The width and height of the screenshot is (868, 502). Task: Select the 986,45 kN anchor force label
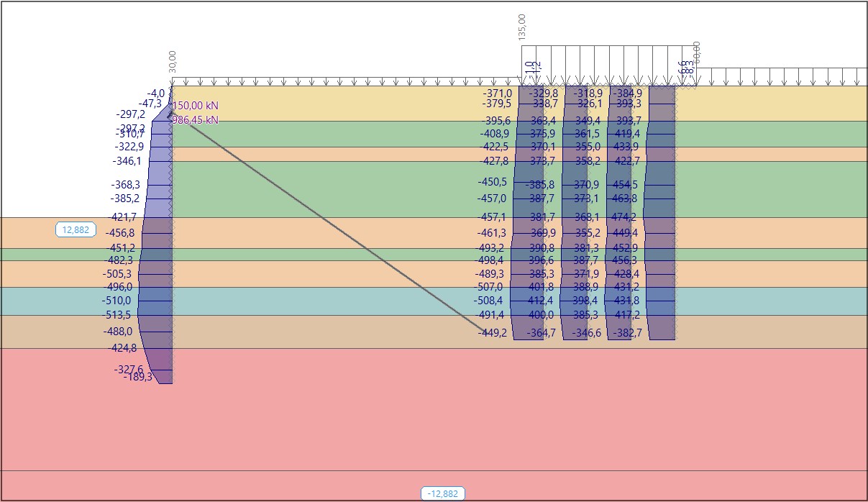pos(195,120)
